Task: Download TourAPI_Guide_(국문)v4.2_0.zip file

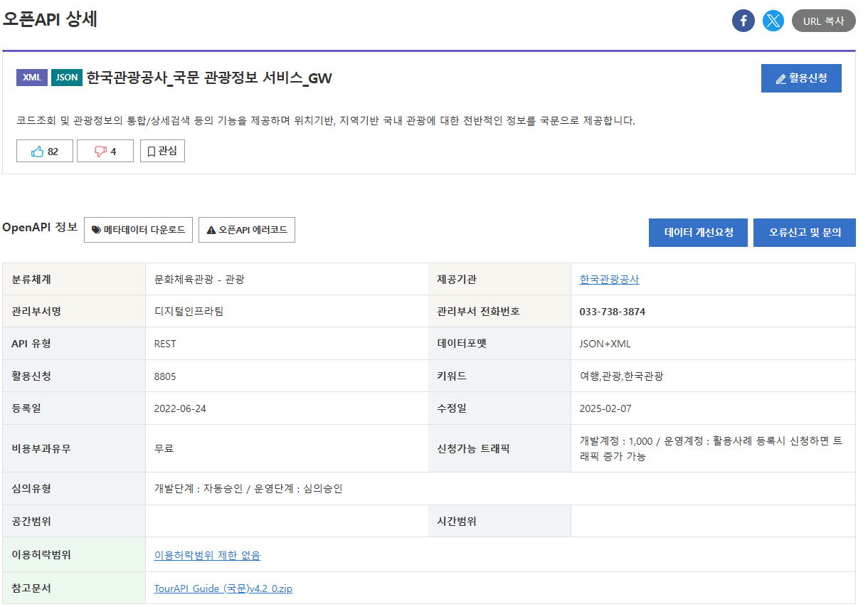Action: [x=223, y=588]
